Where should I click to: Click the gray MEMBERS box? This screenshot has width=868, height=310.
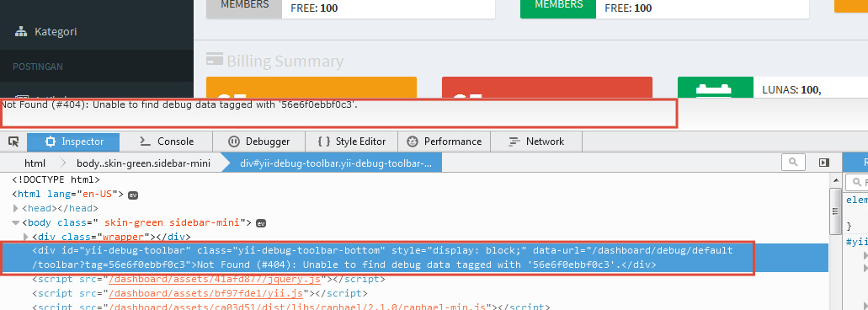pos(244,9)
